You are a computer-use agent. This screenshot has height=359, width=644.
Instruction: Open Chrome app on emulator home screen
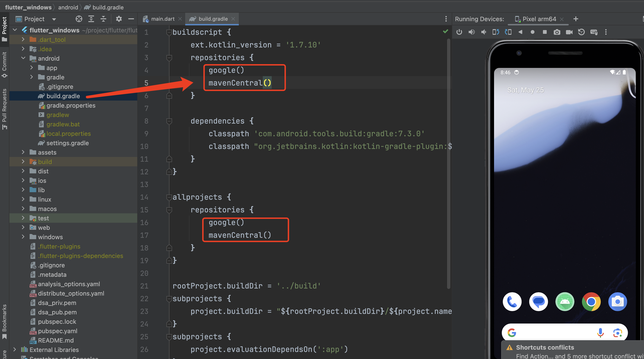point(591,301)
